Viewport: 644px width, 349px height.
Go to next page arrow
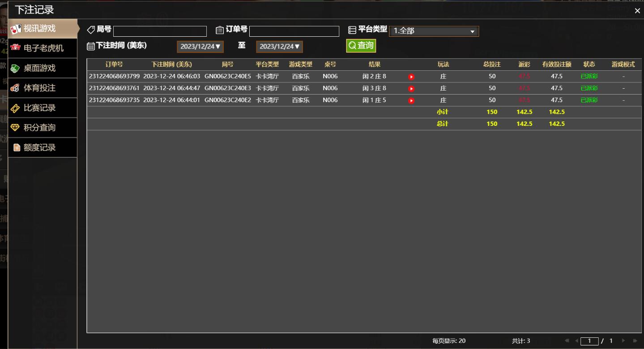pos(624,341)
